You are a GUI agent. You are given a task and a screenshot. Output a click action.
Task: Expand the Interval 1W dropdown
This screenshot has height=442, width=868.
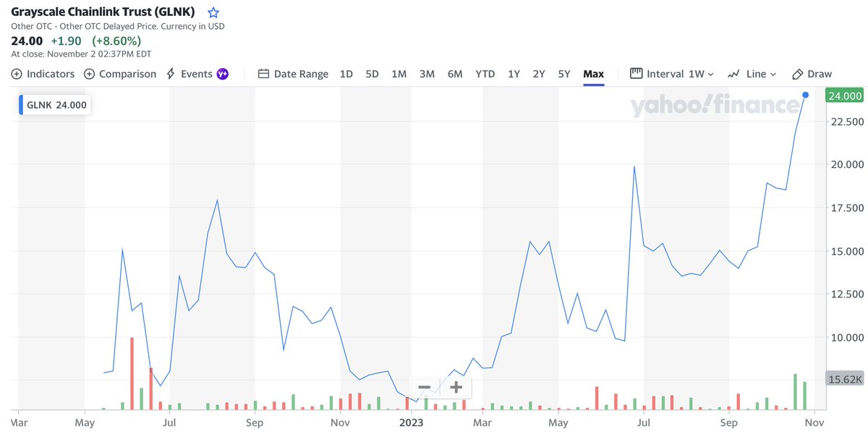click(x=672, y=74)
